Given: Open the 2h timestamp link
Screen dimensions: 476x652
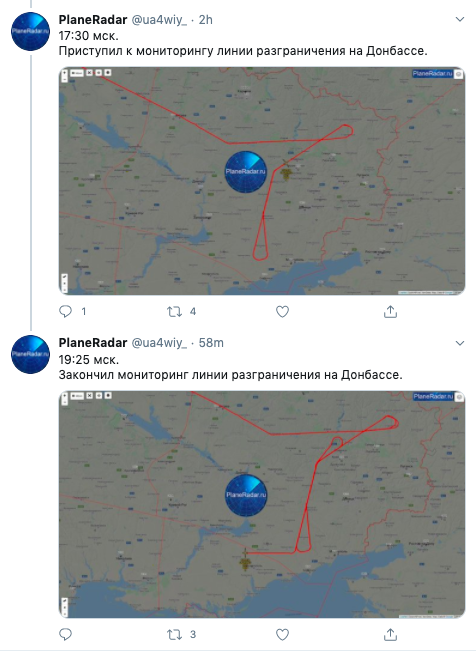Looking at the screenshot, I should 205,20.
